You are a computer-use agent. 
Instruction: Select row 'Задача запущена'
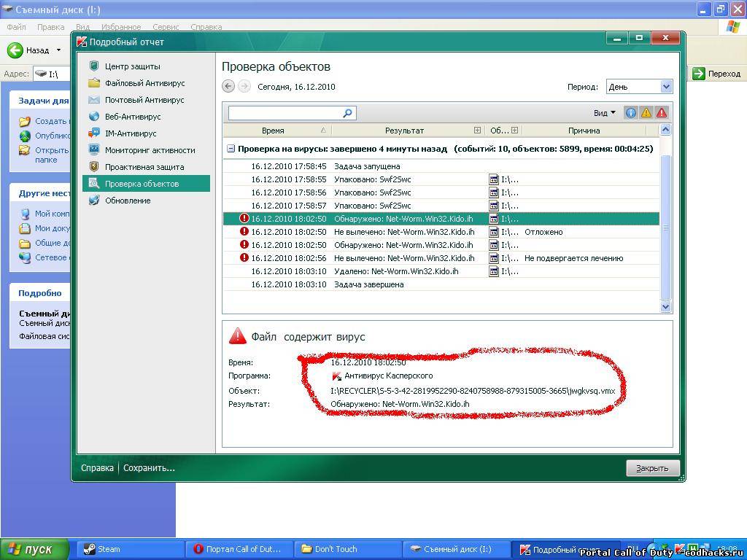pos(441,166)
